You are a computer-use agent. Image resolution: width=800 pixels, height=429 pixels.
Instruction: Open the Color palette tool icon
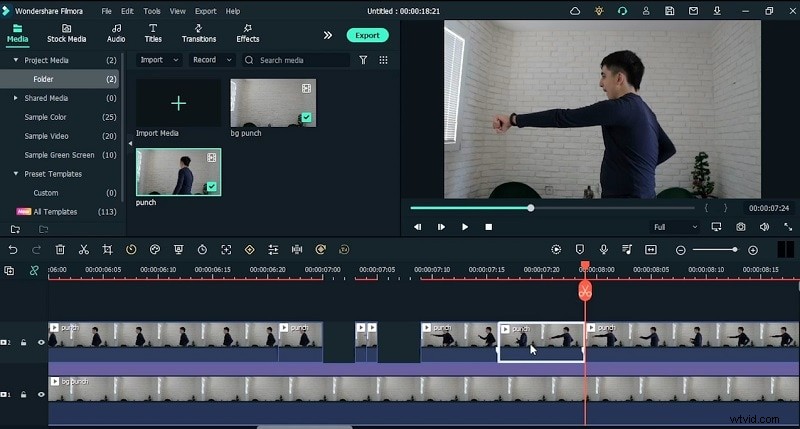(155, 249)
